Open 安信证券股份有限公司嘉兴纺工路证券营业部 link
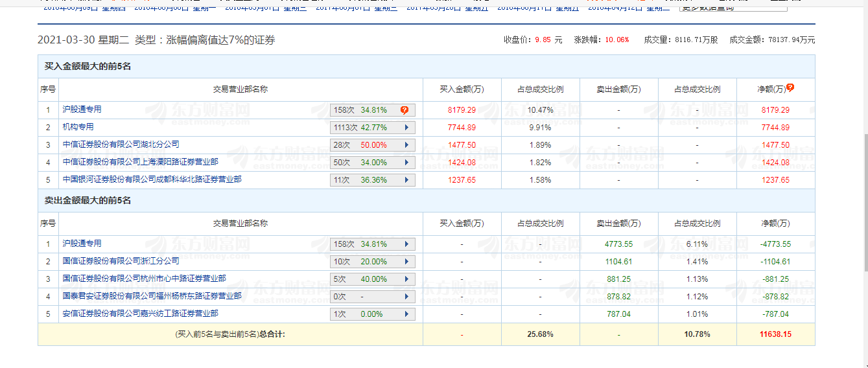This screenshot has height=368, width=868. (x=140, y=314)
